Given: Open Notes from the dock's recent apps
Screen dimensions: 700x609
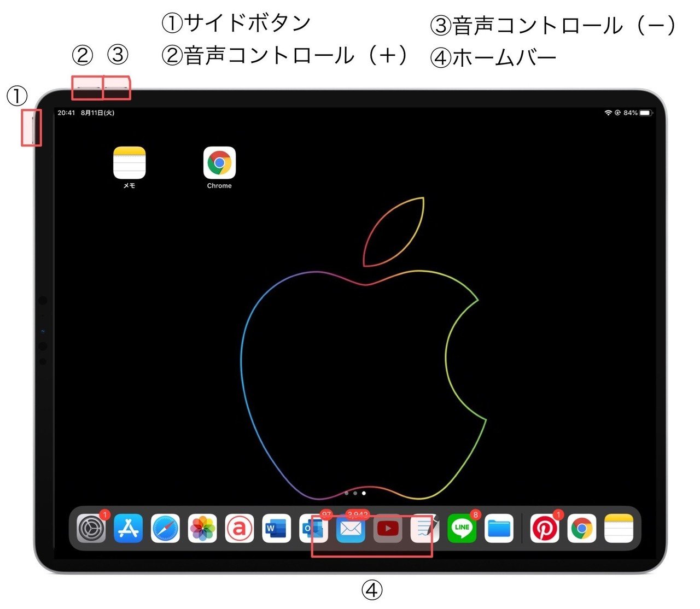Looking at the screenshot, I should 619,529.
